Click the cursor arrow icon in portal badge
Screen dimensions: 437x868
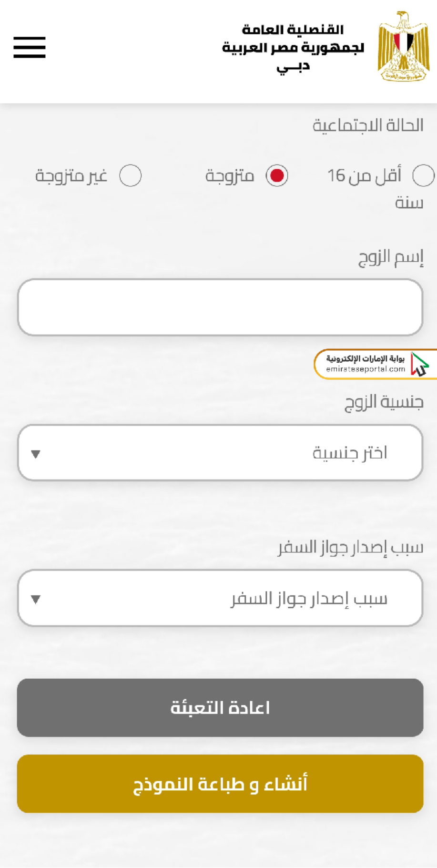(x=420, y=365)
